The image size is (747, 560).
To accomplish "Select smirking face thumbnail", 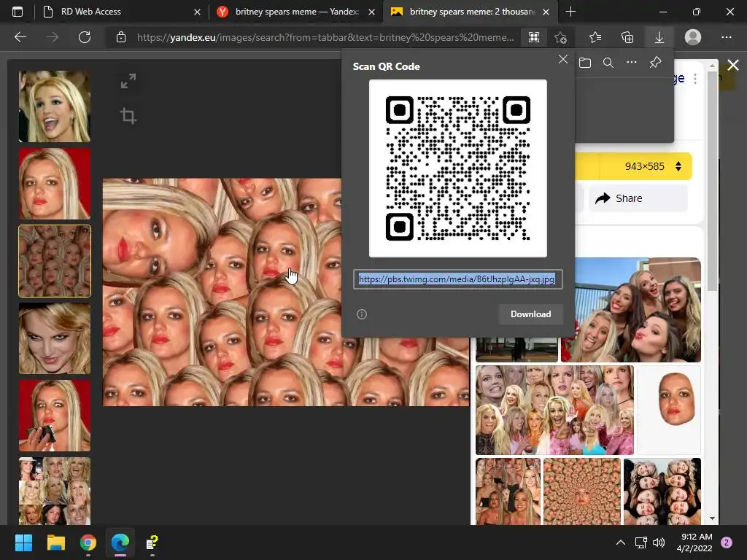I will point(54,338).
